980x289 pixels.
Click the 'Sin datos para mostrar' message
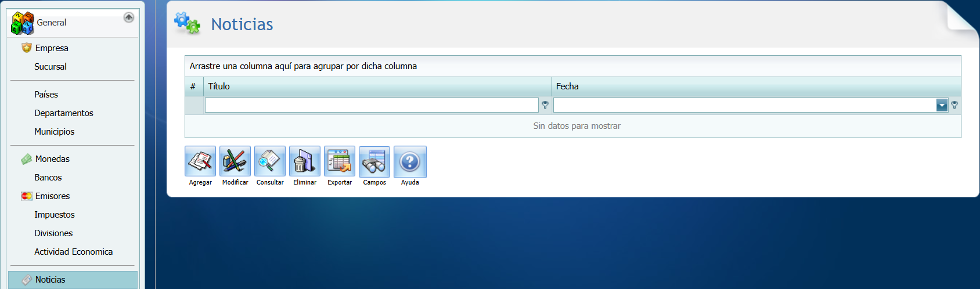click(577, 126)
